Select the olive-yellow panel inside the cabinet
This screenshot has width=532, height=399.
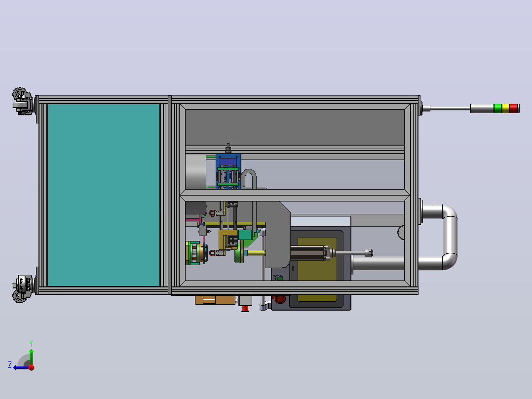click(x=317, y=269)
